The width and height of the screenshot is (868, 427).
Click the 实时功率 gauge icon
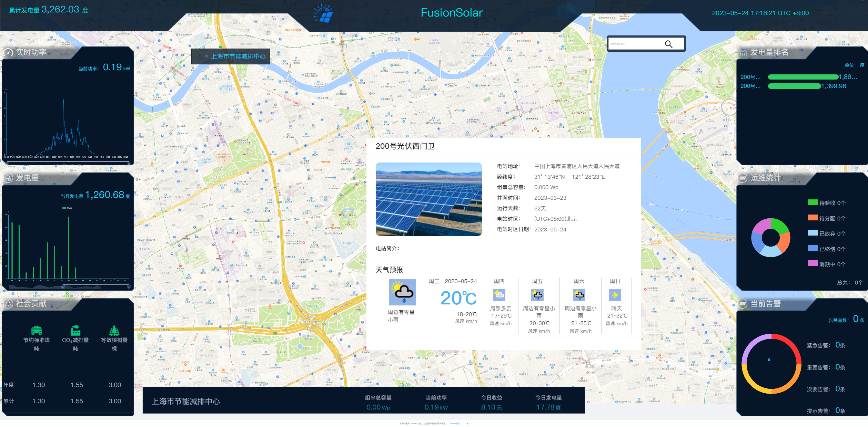click(8, 53)
